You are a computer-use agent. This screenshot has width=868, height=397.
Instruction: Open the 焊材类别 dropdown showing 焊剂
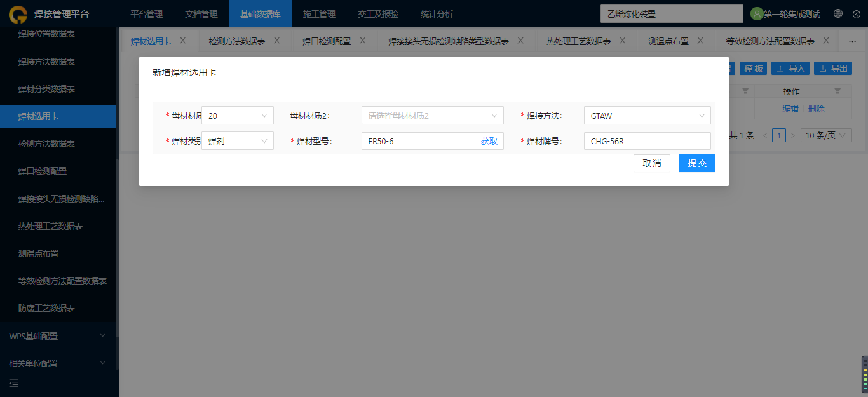238,141
